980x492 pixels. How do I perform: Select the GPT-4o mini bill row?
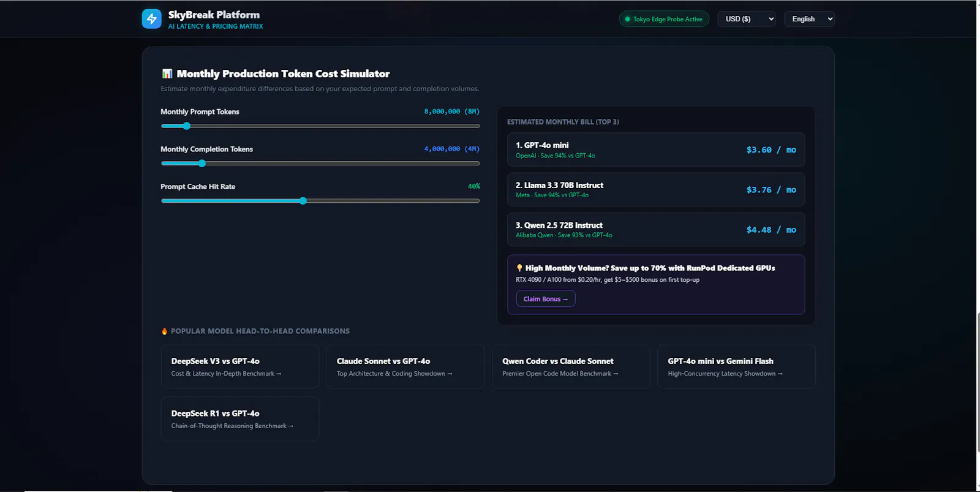click(x=656, y=149)
